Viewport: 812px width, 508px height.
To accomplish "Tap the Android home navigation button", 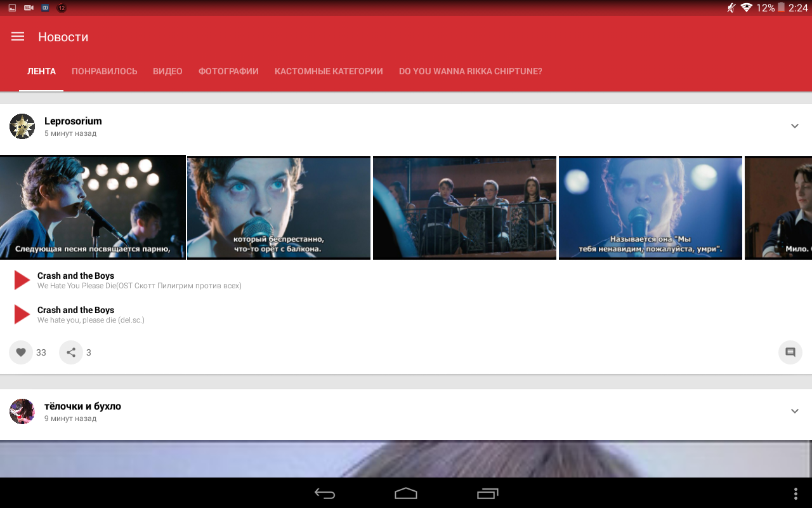I will click(406, 493).
